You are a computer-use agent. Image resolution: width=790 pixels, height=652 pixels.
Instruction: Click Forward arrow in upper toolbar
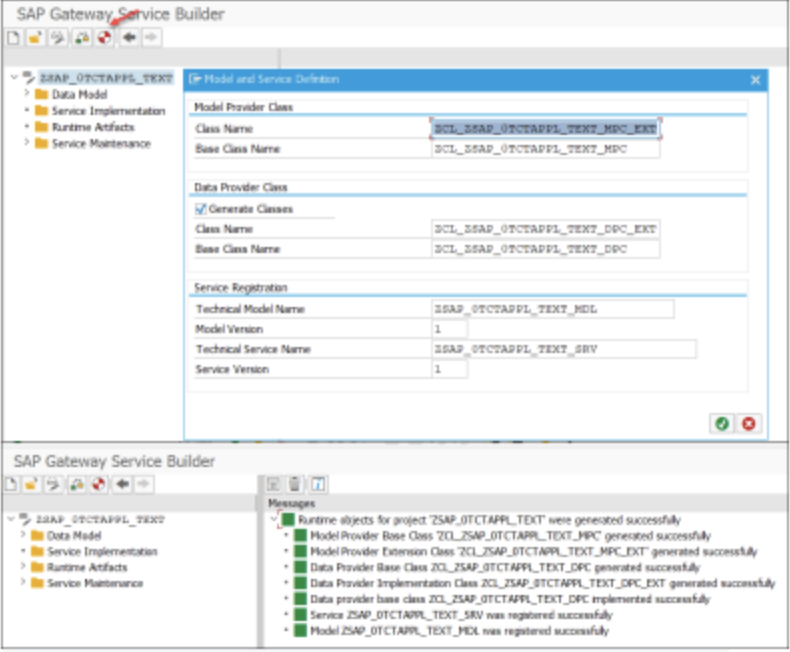click(151, 37)
